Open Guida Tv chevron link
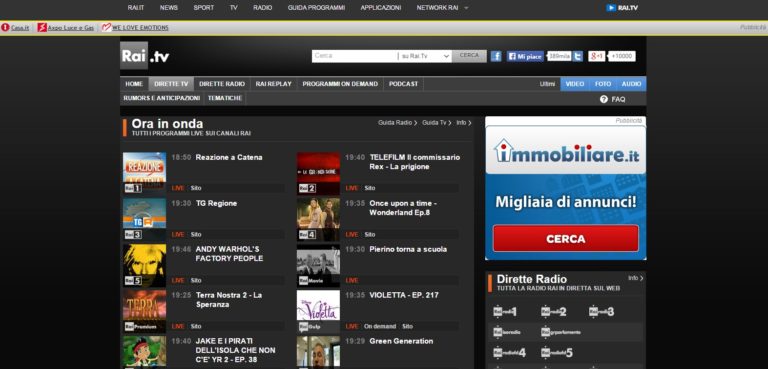Viewport: 768px width, 369px height. [x=437, y=123]
